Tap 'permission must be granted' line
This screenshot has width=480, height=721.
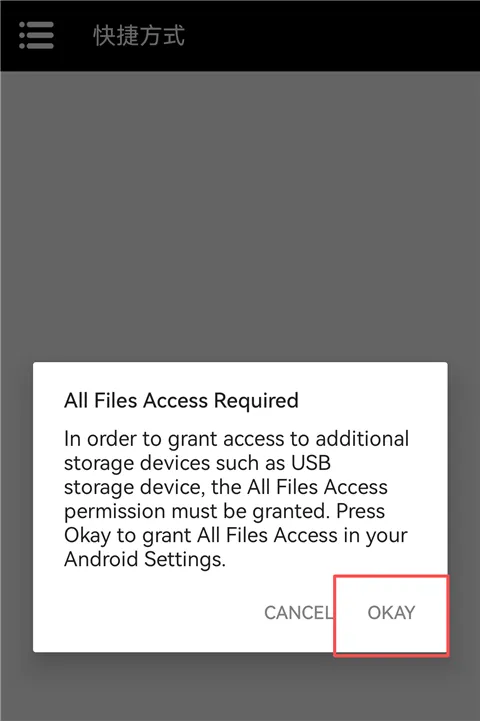197,511
